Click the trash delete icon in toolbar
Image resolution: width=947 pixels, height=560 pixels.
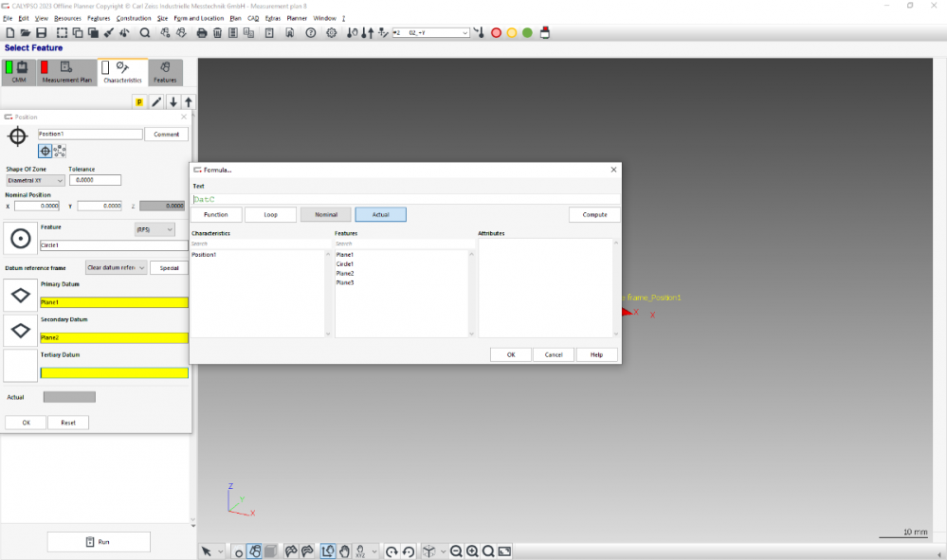coord(218,33)
